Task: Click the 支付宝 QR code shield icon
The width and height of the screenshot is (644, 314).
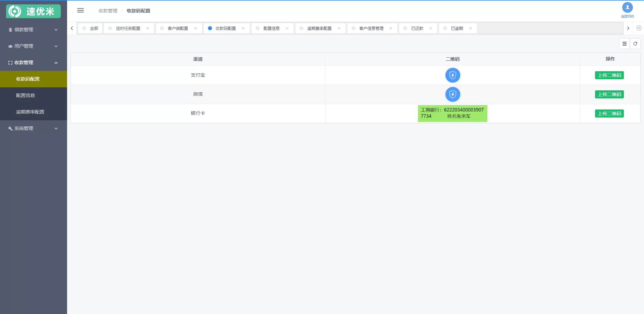Action: (452, 75)
